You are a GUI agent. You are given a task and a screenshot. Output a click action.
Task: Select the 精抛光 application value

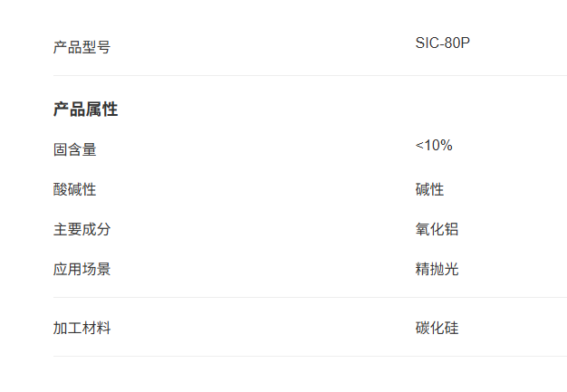click(x=437, y=269)
